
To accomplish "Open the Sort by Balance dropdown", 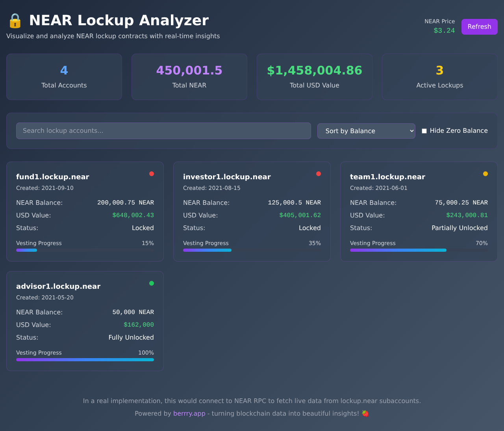I will [366, 131].
